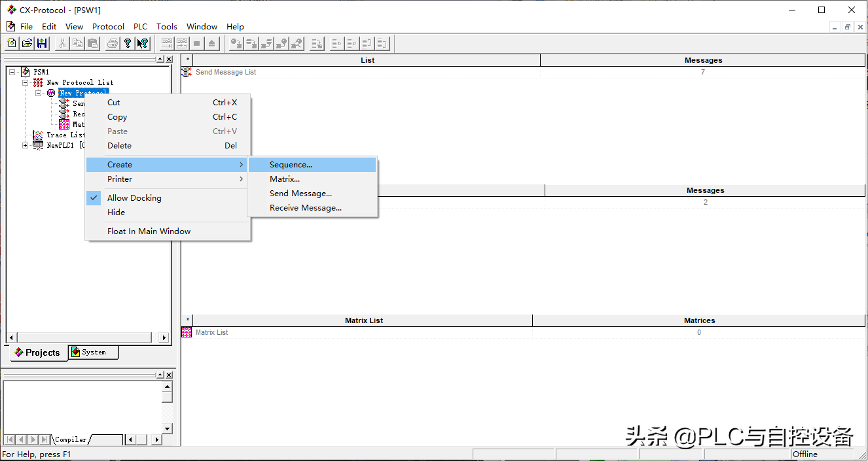Click project tree horizontal scroll right arrow

tap(164, 337)
